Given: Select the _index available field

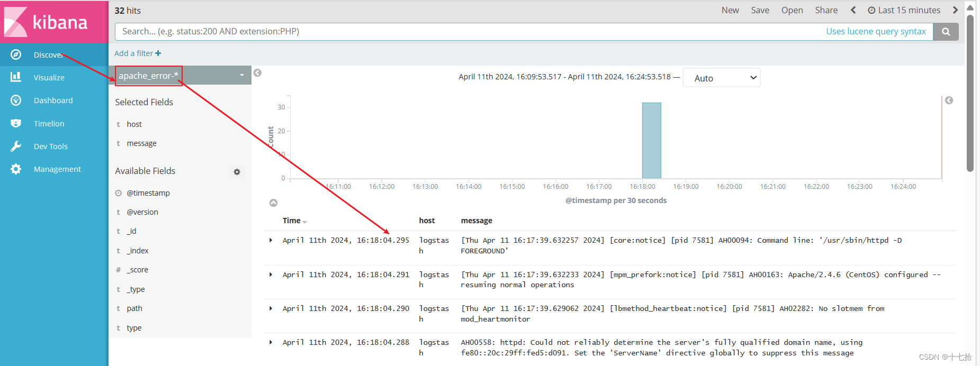Looking at the screenshot, I should pos(138,251).
